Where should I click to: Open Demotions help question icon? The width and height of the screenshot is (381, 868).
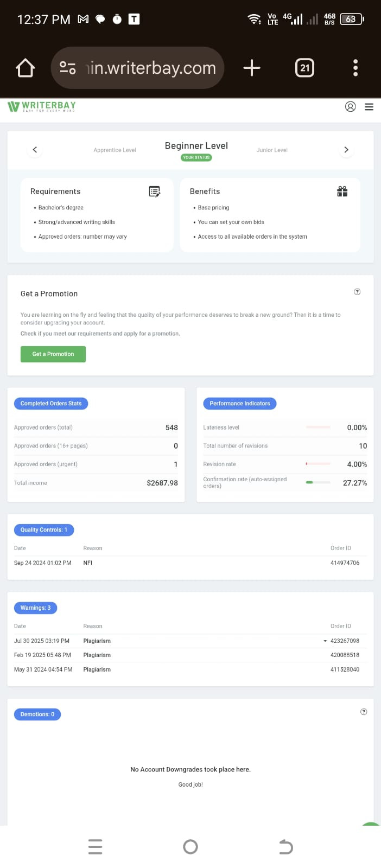[x=364, y=712]
